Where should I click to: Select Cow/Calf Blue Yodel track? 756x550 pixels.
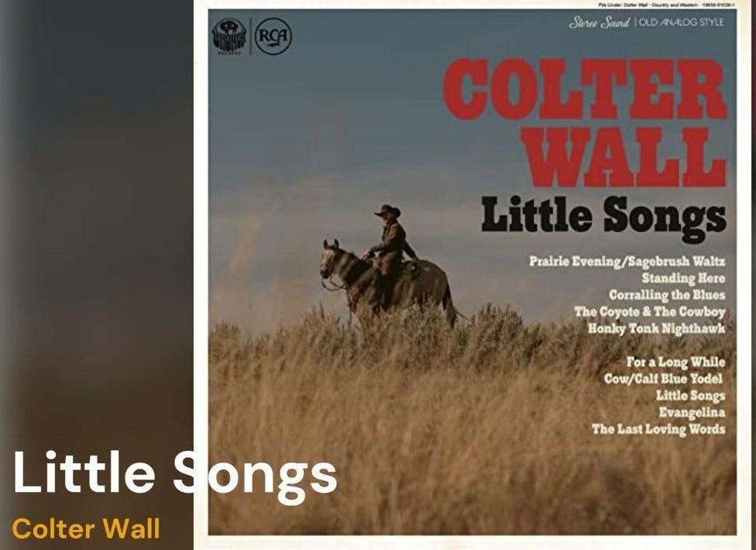coord(663,378)
